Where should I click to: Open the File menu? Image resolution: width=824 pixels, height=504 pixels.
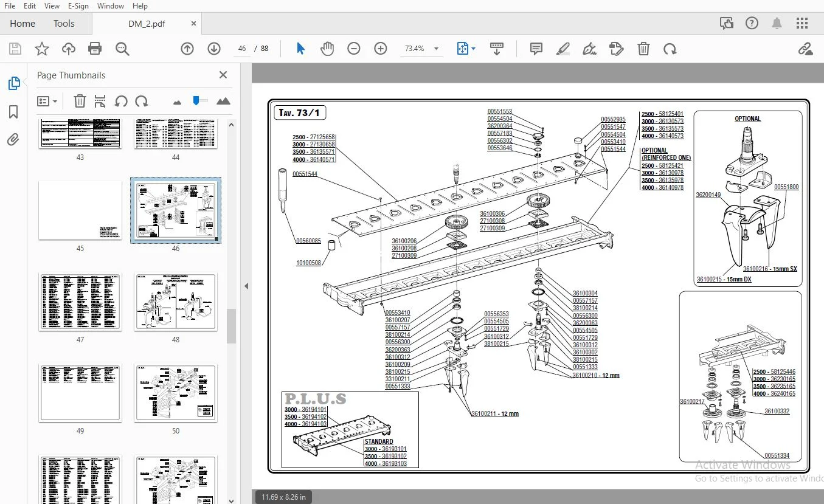click(x=10, y=6)
